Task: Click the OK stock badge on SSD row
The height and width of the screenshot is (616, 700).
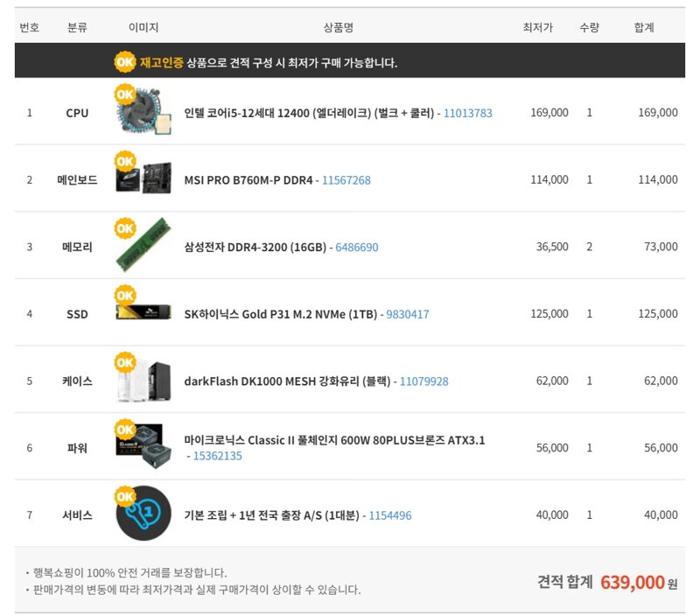Action: (x=125, y=295)
